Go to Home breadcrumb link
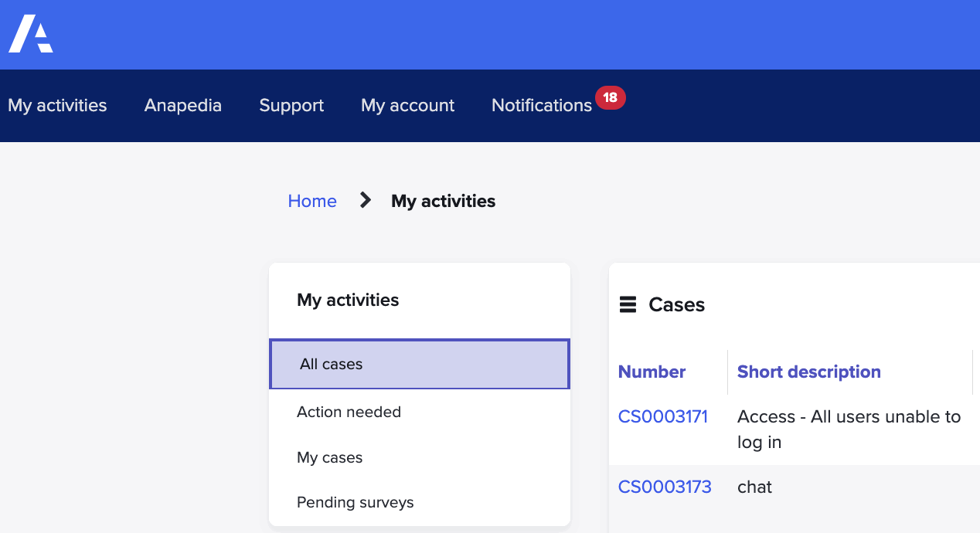Image resolution: width=980 pixels, height=533 pixels. tap(312, 201)
